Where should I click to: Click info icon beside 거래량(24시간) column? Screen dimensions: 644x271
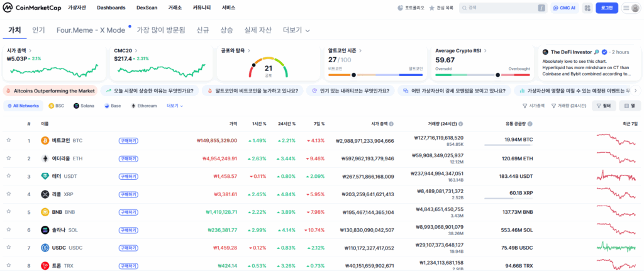[461, 124]
